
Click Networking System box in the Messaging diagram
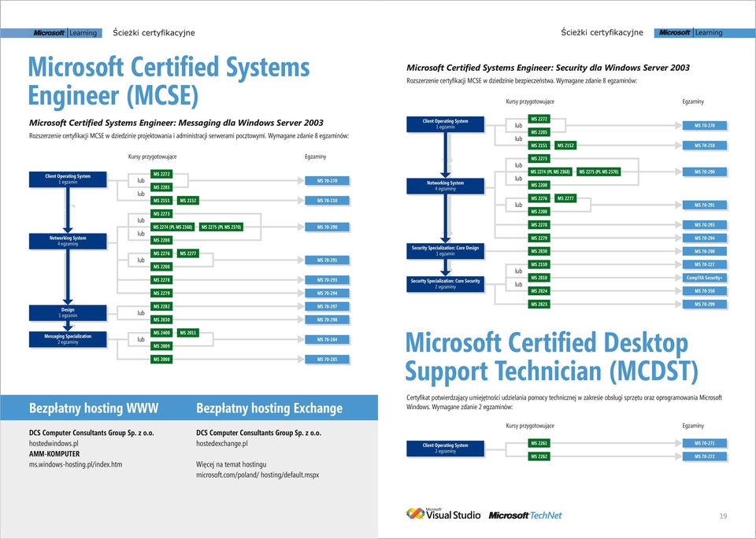point(68,241)
